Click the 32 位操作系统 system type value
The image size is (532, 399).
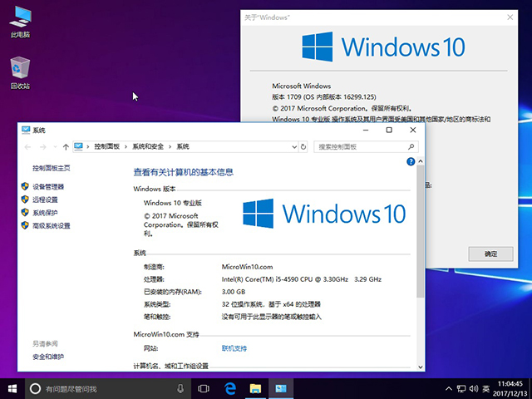click(x=271, y=304)
